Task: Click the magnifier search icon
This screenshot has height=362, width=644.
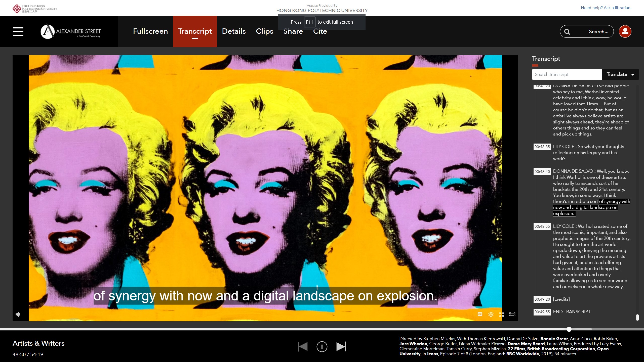Action: pos(567,32)
